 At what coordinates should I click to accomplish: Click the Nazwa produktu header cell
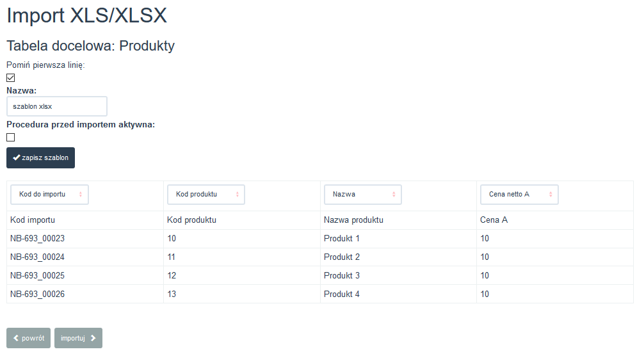point(398,220)
